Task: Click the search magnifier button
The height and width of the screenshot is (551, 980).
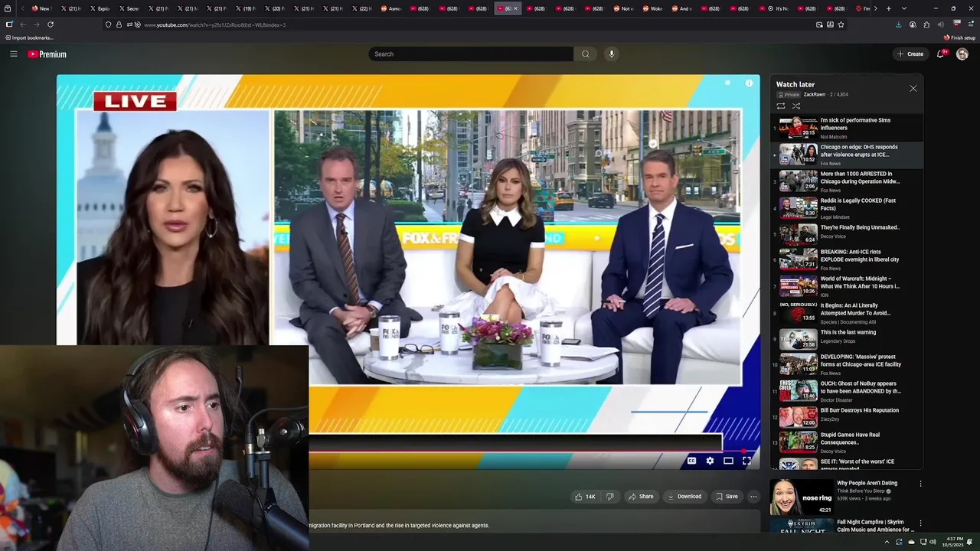Action: coord(586,54)
